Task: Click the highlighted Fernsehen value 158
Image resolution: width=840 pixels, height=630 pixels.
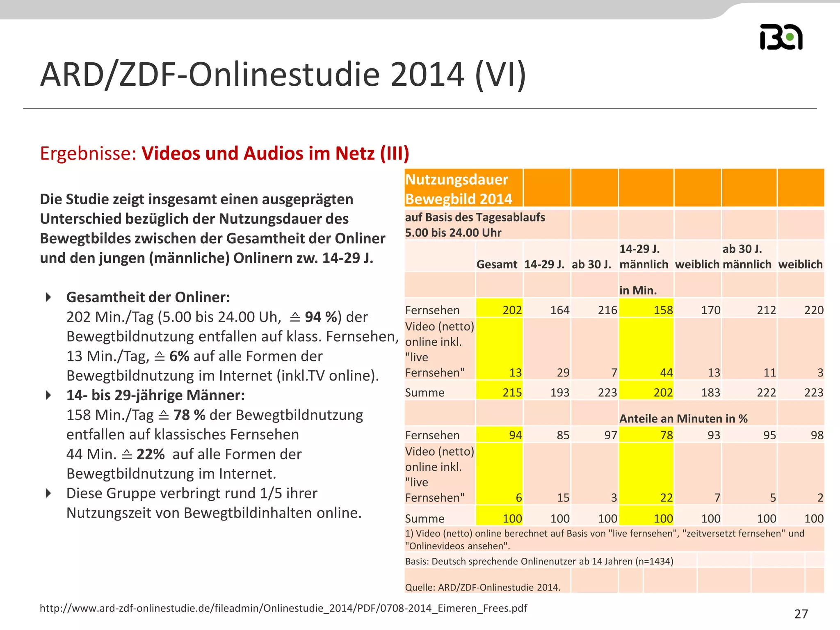Action: tap(663, 310)
